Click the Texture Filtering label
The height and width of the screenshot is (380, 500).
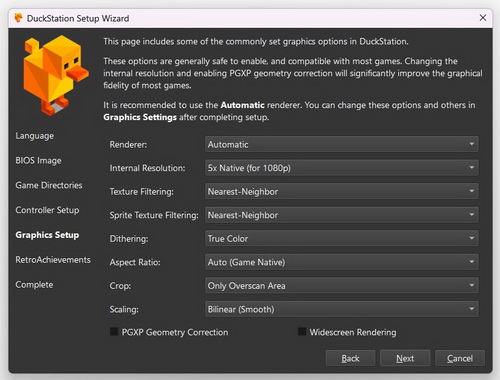[142, 192]
